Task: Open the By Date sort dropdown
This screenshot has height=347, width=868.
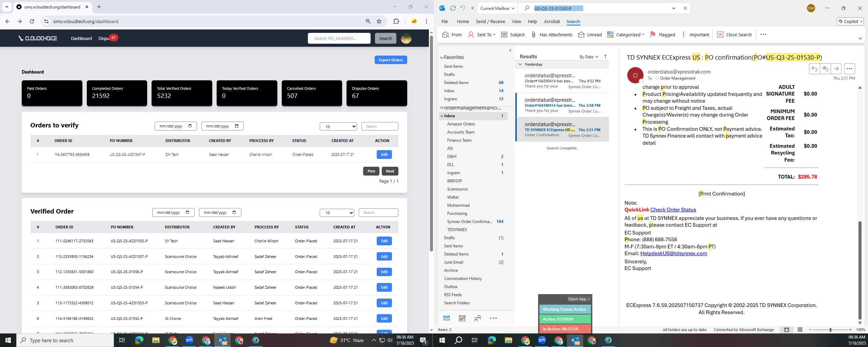Action: click(589, 57)
